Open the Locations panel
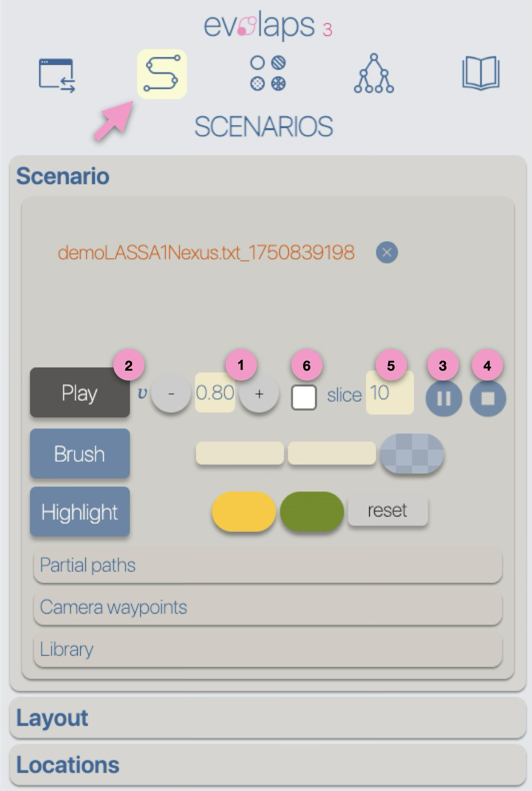The image size is (532, 791). [x=268, y=765]
